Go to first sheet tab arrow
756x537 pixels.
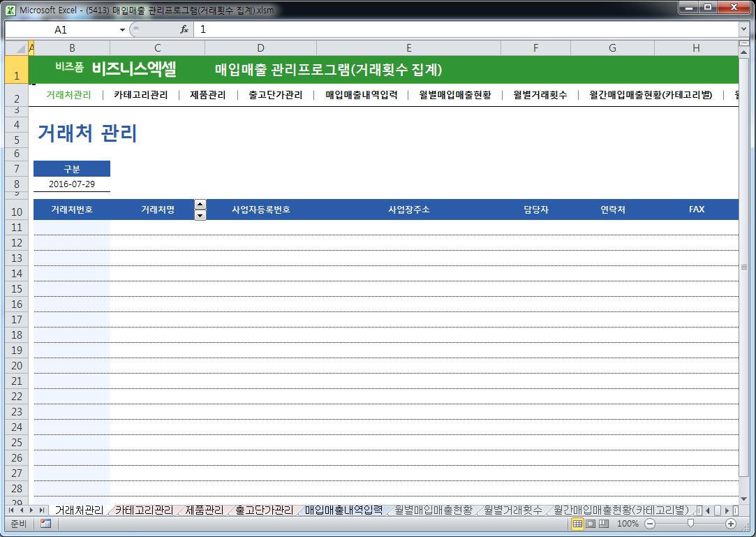tap(11, 510)
